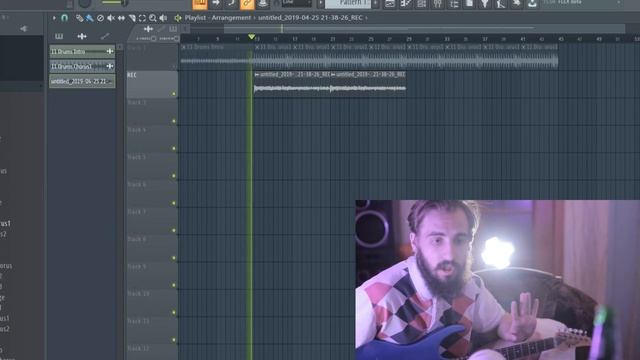The height and width of the screenshot is (360, 640).
Task: Select 'untitled_2019-04-25 21-' in the clip picker
Action: pyautogui.click(x=82, y=81)
